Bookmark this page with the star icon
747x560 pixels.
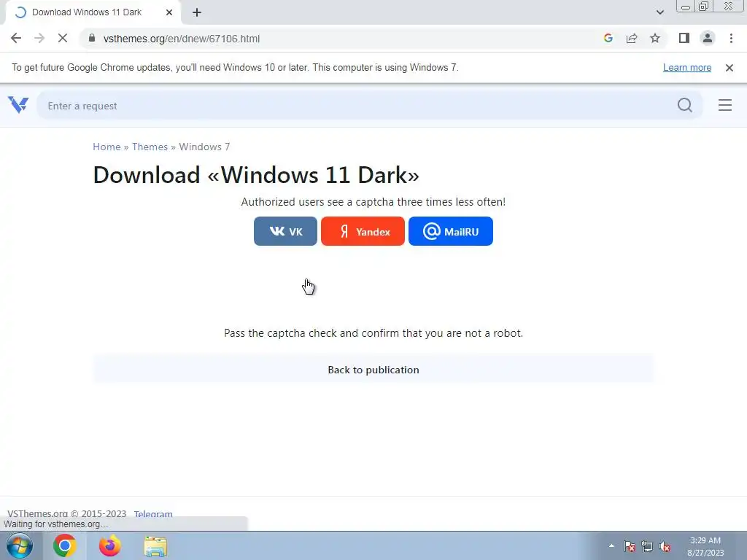point(655,38)
